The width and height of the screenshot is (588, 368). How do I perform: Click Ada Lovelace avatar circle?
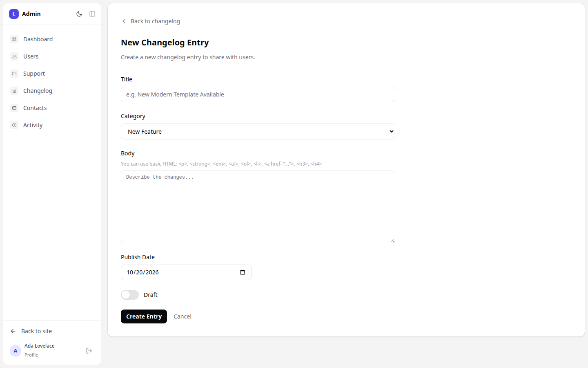point(16,351)
